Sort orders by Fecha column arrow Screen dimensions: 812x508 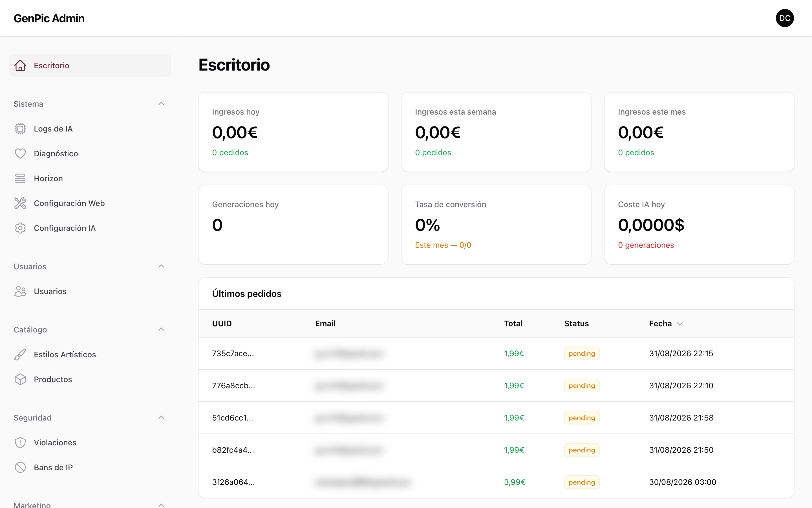pyautogui.click(x=680, y=323)
